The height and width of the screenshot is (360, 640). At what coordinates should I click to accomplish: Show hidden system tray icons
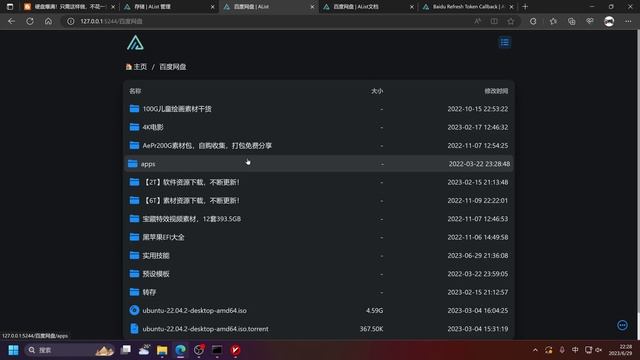point(535,350)
